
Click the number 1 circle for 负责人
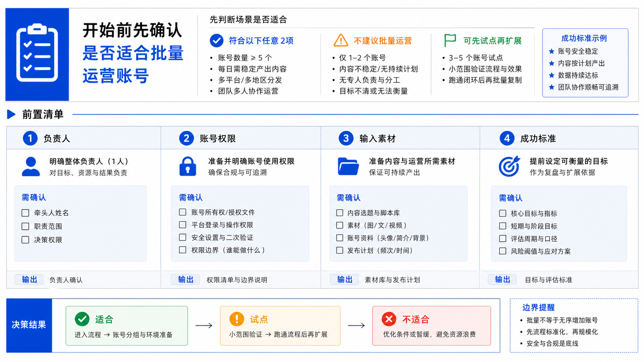(30, 138)
